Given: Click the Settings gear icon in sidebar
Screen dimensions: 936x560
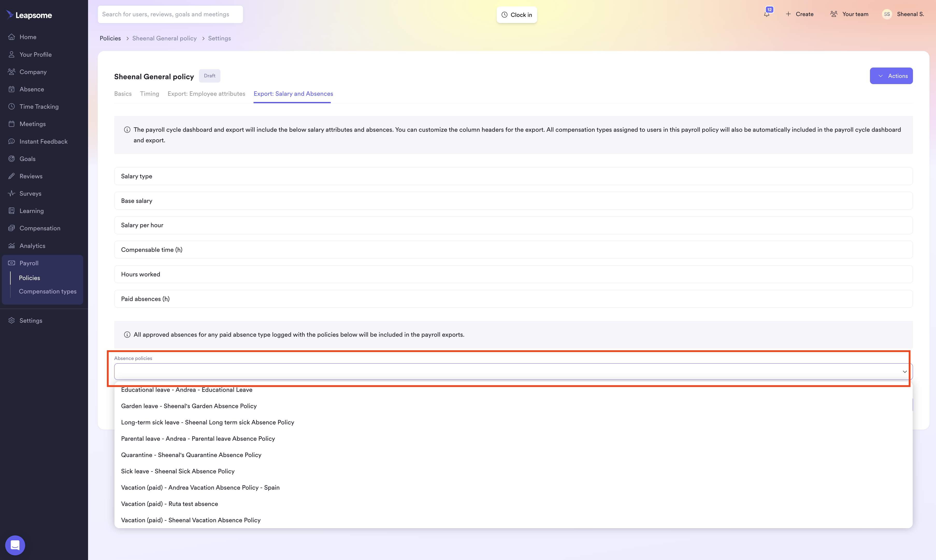Looking at the screenshot, I should point(12,320).
